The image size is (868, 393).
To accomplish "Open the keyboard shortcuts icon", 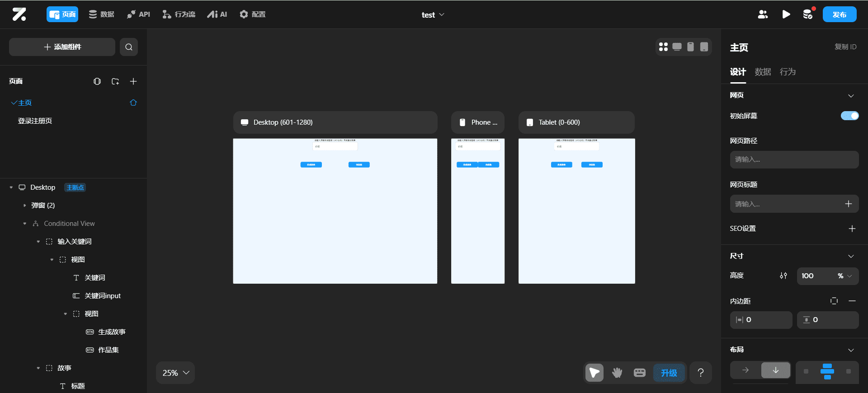I will 640,373.
